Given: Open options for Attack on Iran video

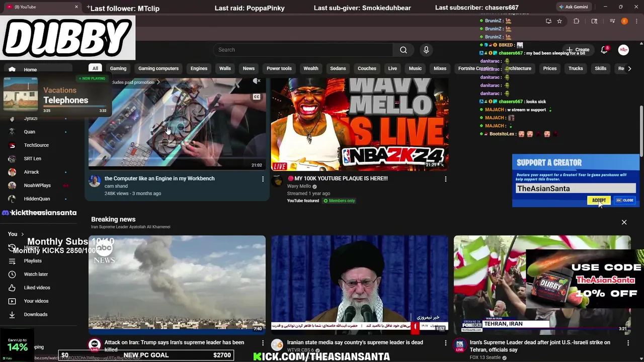Looking at the screenshot, I should point(263,343).
